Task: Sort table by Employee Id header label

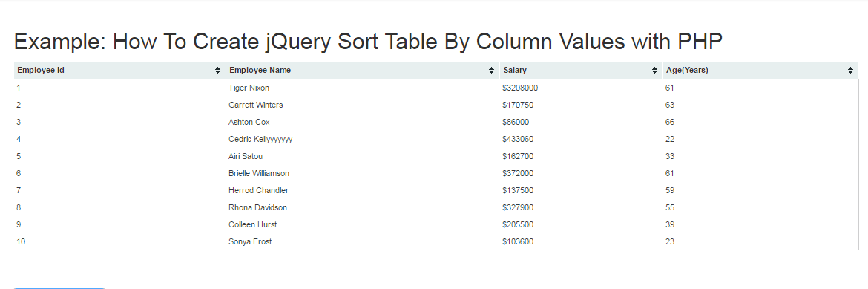Action: (41, 71)
